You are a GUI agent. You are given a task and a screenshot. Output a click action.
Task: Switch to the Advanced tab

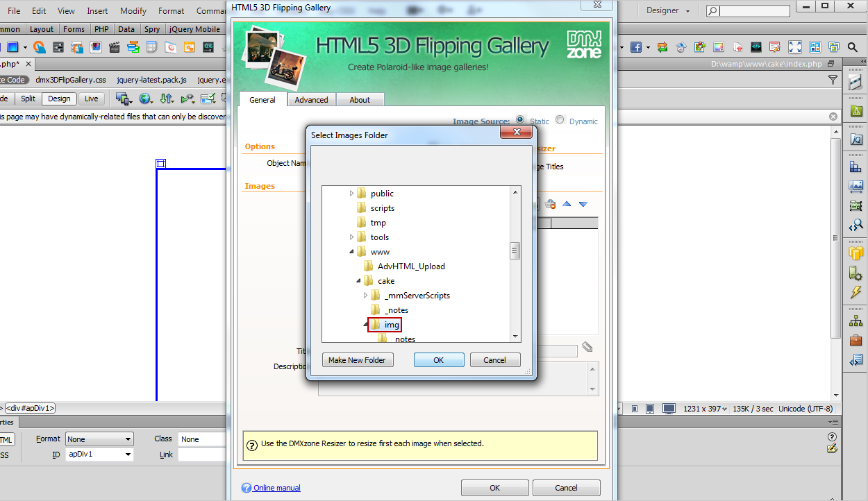(x=311, y=100)
